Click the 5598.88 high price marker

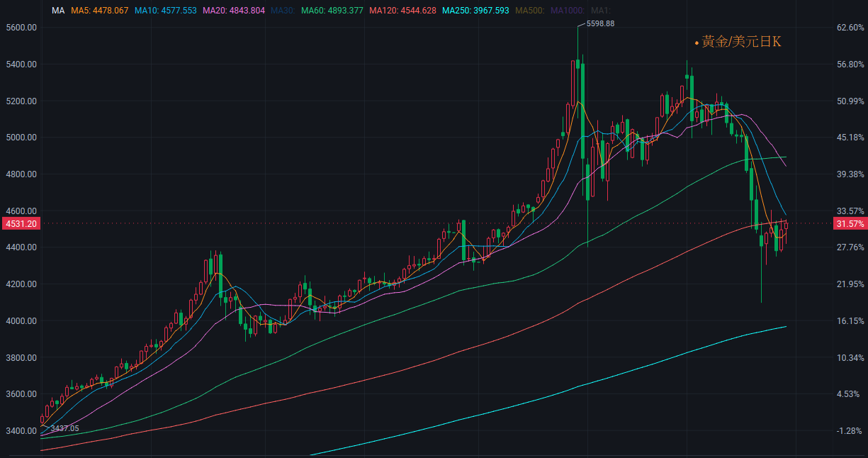(600, 23)
